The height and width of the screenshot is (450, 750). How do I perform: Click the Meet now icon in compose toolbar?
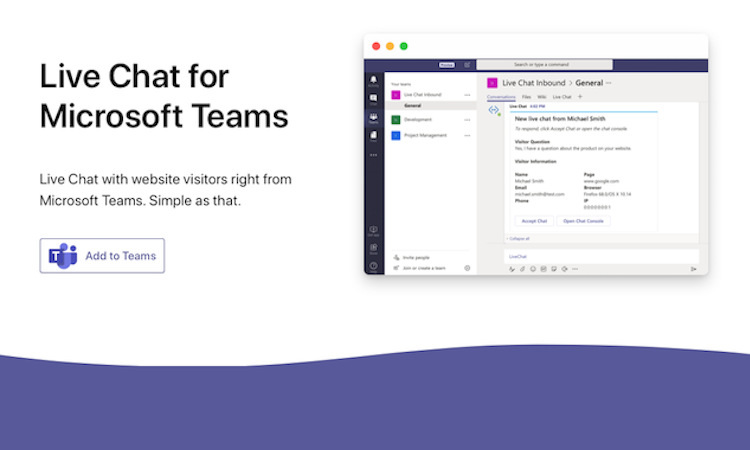coord(564,269)
